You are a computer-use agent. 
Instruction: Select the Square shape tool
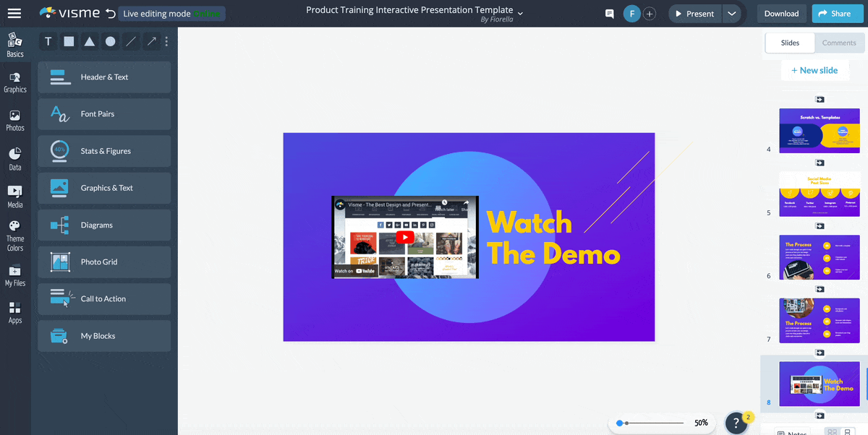click(x=69, y=41)
